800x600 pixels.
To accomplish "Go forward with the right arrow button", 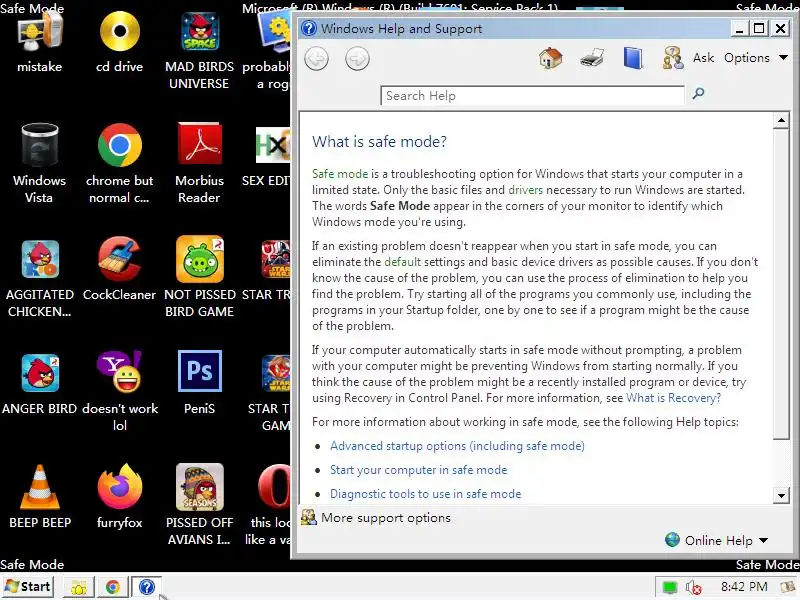I will coord(357,59).
